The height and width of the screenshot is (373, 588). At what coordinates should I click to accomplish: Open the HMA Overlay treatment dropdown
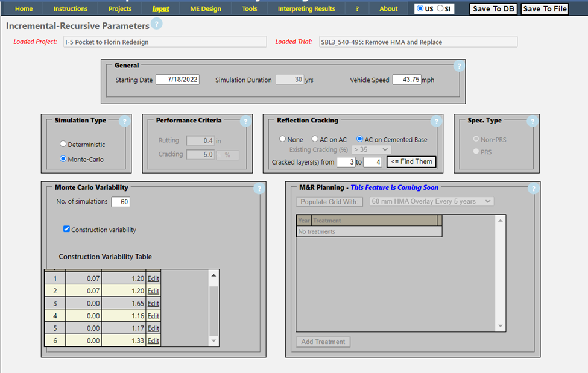pos(431,201)
